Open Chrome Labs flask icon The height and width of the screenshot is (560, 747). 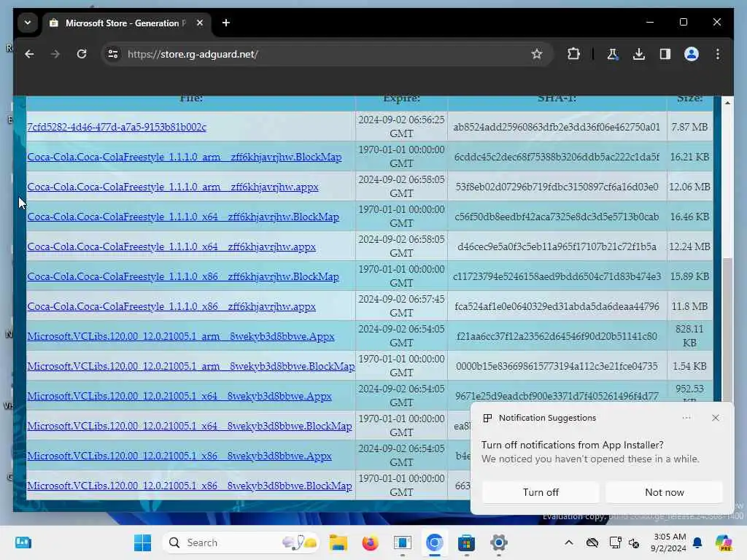(x=613, y=54)
